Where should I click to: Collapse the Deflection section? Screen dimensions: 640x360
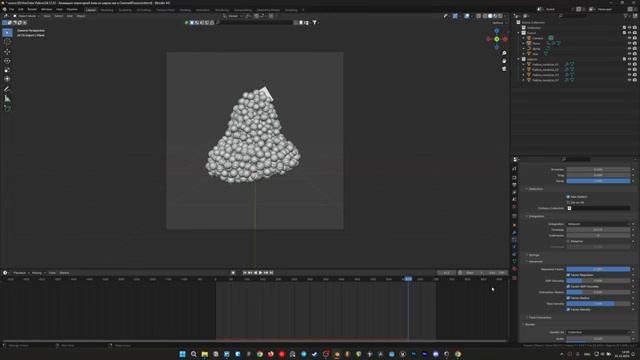point(535,189)
